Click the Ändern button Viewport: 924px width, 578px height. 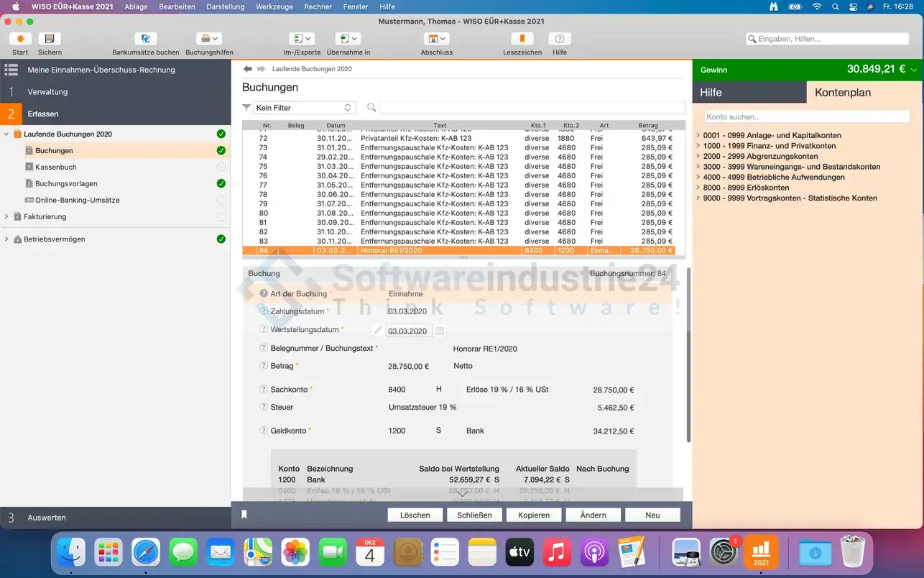(x=593, y=515)
